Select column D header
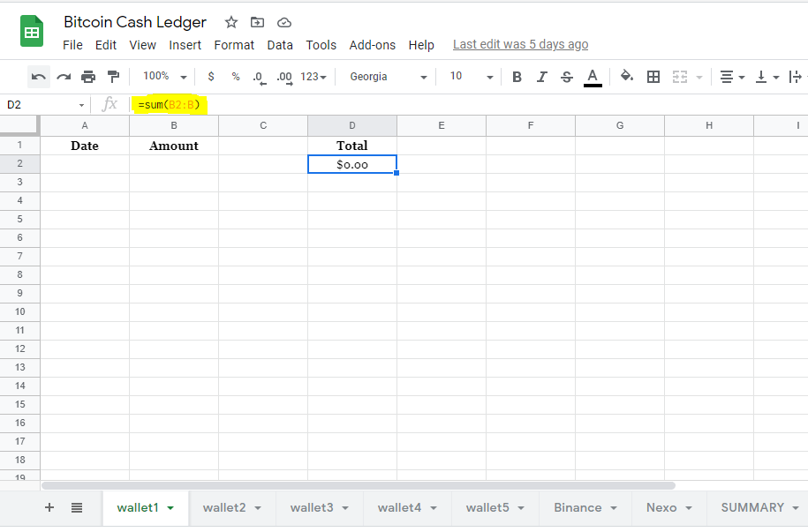808x532 pixels. 352,125
